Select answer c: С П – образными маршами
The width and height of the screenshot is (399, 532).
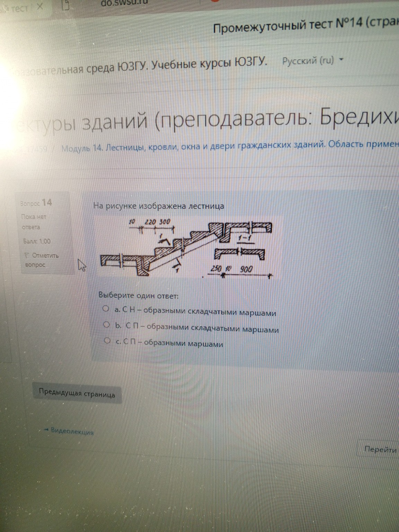point(107,342)
